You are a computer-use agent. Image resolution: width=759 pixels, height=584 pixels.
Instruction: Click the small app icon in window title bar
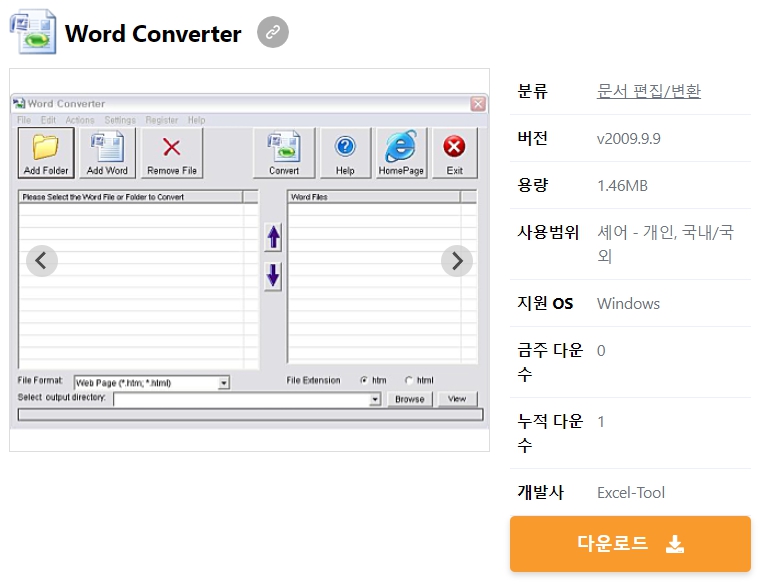(19, 103)
